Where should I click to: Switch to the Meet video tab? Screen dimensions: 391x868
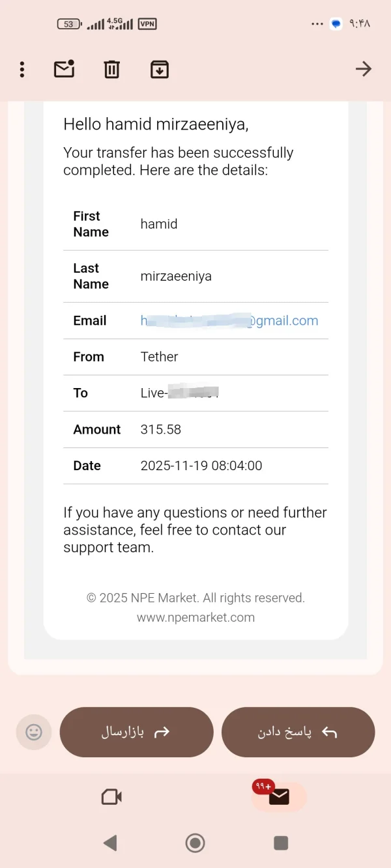[111, 796]
